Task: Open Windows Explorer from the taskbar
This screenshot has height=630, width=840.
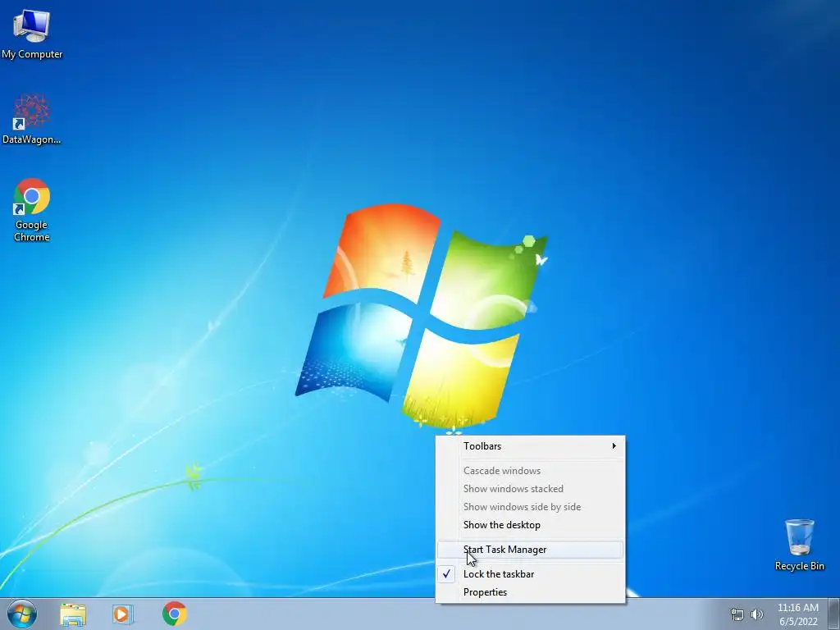Action: [x=73, y=614]
